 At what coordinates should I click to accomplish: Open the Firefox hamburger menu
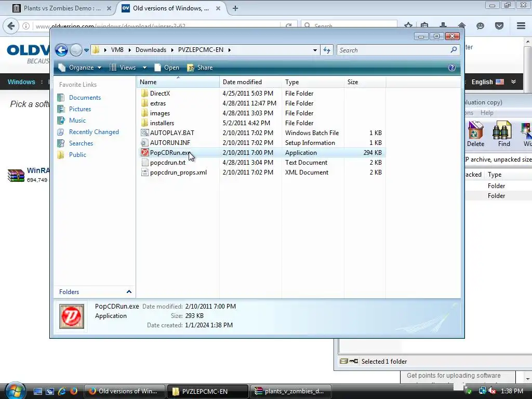tap(521, 26)
